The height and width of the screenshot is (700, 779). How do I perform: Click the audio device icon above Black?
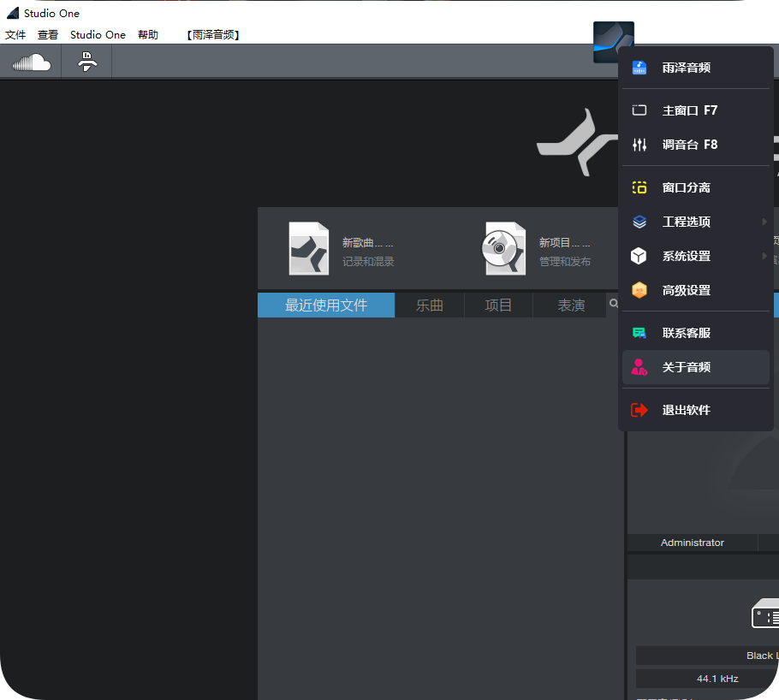765,613
